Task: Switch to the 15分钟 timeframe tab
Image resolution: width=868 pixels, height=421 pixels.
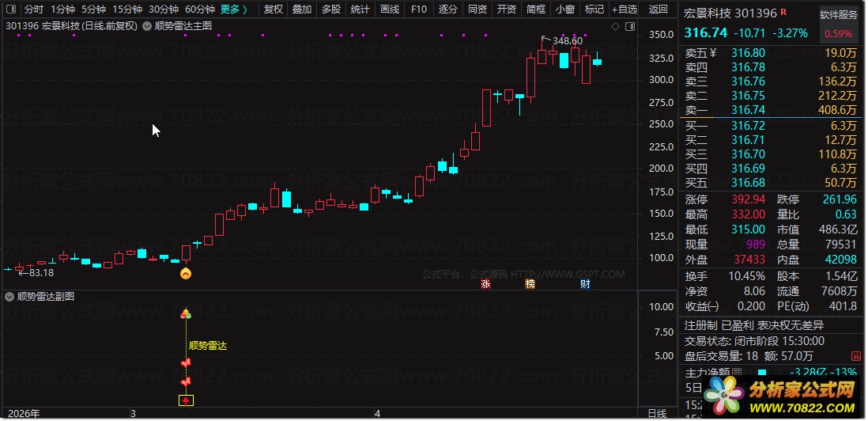Action: pos(126,9)
